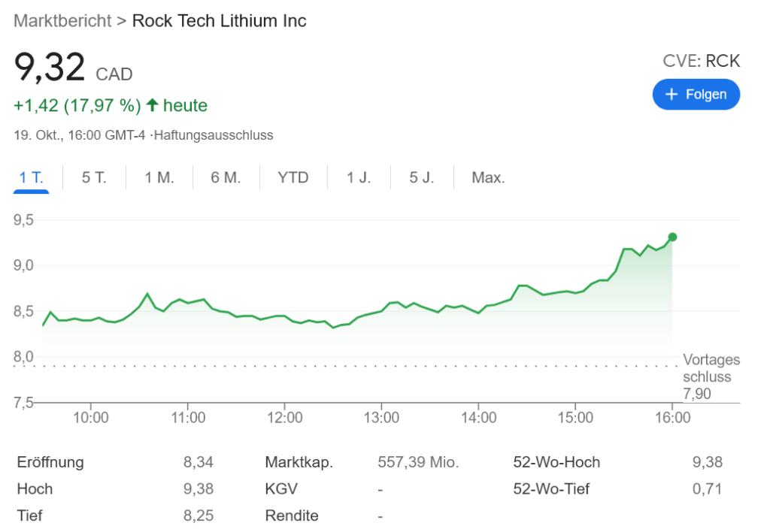Switch to the Max. time range
This screenshot has height=532, width=770.
[x=488, y=177]
